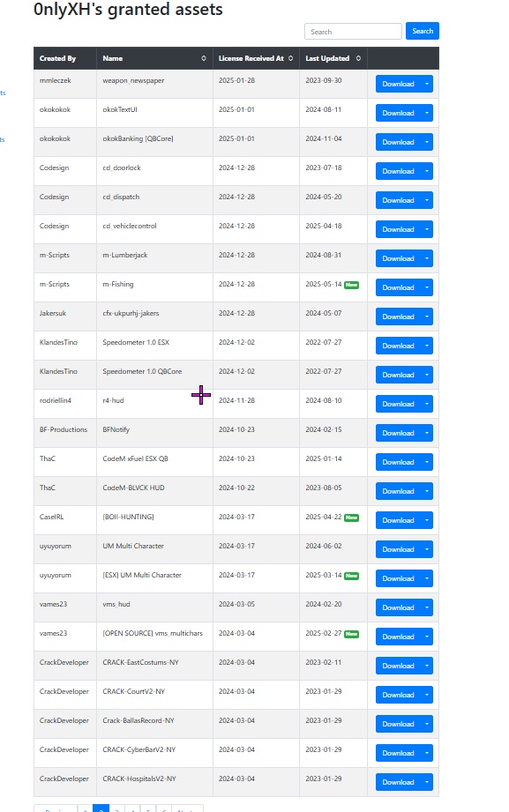This screenshot has height=812, width=509.
Task: Expand download arrow for cd_doorlock
Action: pos(427,171)
